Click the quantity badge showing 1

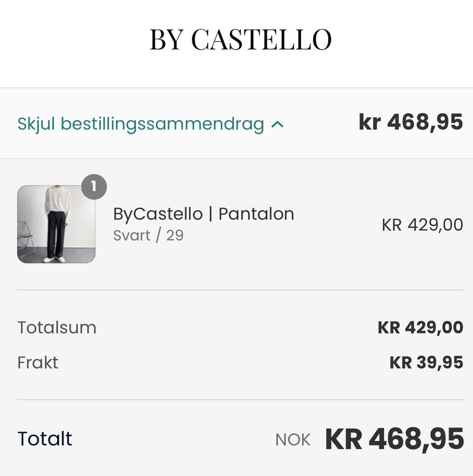point(94,188)
